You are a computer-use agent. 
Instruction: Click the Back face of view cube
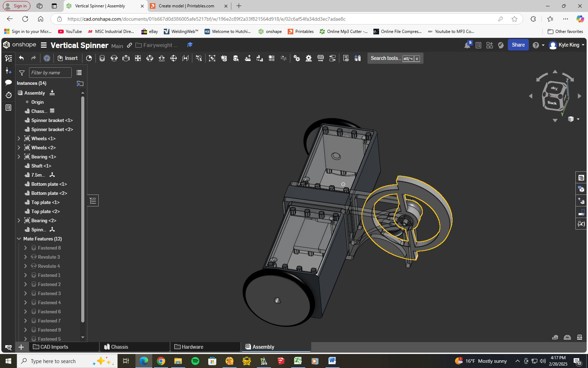tap(552, 103)
